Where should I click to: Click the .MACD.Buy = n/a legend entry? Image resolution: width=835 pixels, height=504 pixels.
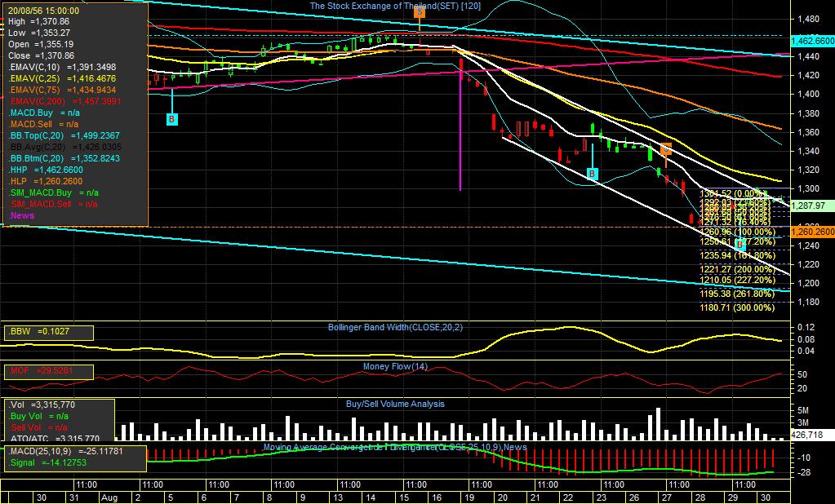pyautogui.click(x=43, y=113)
